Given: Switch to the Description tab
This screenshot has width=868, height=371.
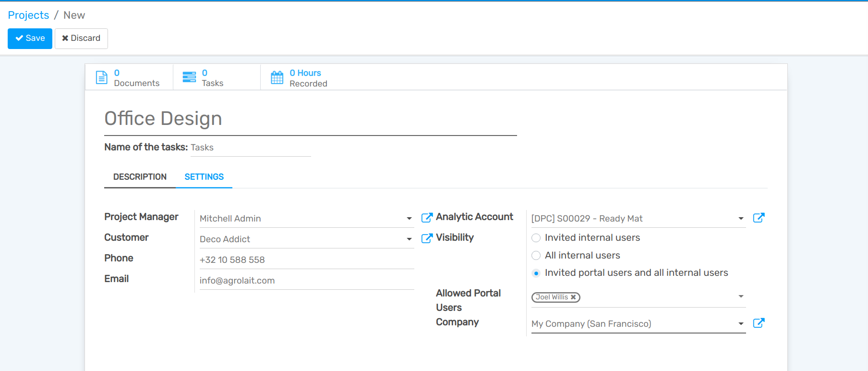Looking at the screenshot, I should (140, 177).
